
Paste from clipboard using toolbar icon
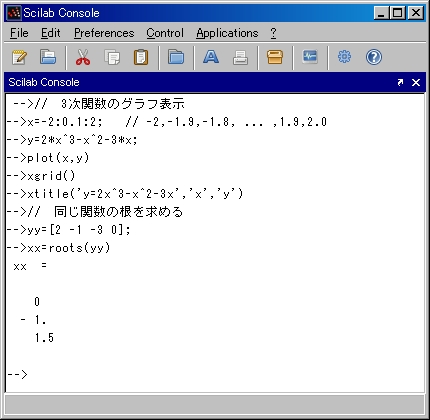point(141,57)
